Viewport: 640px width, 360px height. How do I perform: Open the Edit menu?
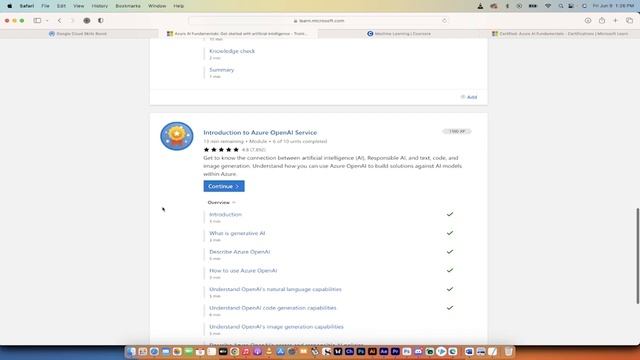[x=61, y=6]
